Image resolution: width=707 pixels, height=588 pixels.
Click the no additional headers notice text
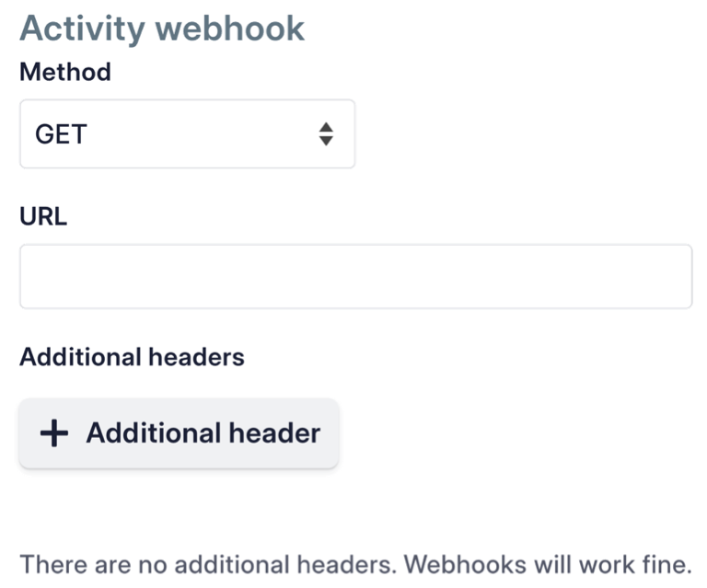point(355,564)
